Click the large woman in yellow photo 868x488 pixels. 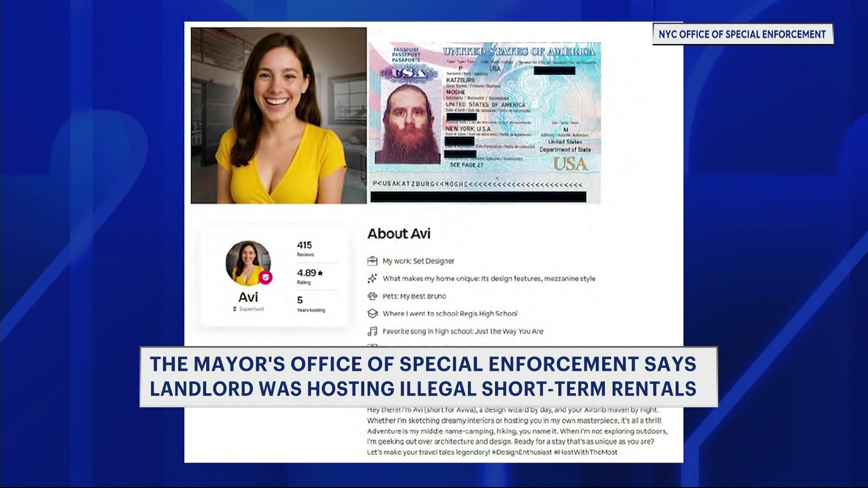coord(278,115)
